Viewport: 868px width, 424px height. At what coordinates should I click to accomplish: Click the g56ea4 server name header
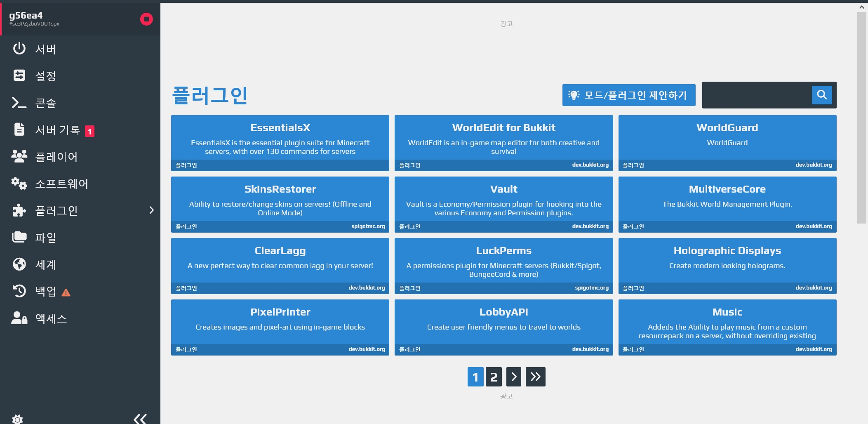click(26, 15)
